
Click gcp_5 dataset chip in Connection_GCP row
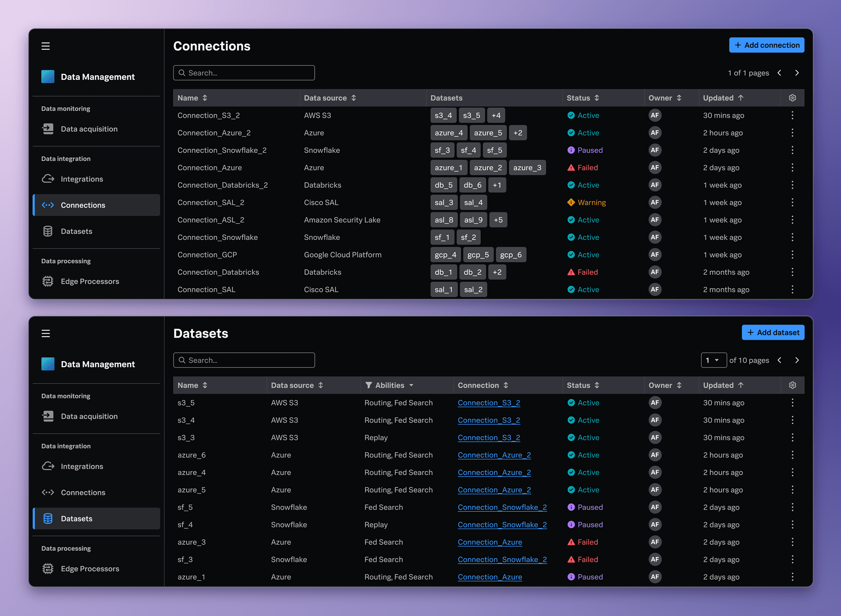coord(478,255)
